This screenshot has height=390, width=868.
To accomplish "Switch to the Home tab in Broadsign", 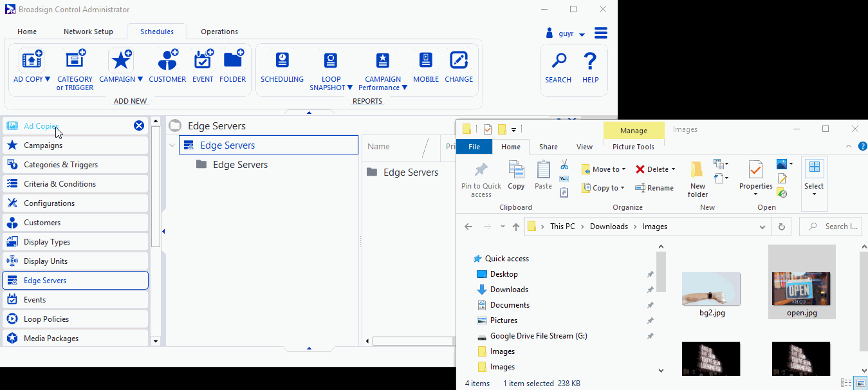I will click(x=27, y=32).
